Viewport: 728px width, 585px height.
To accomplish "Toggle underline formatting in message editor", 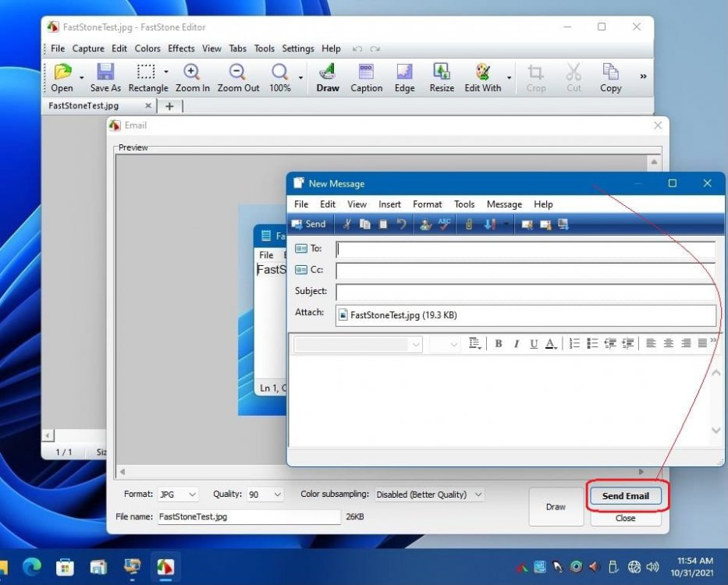I will coord(534,344).
